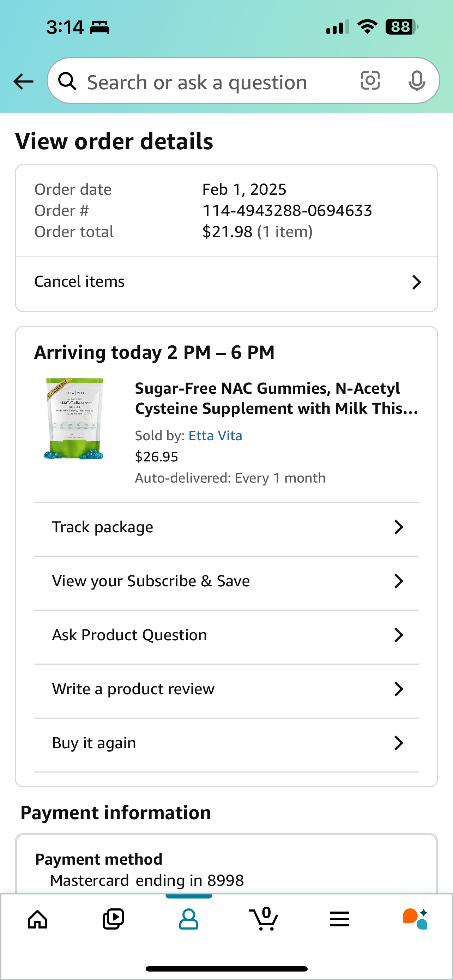Tap the microphone voice search icon

click(x=417, y=81)
